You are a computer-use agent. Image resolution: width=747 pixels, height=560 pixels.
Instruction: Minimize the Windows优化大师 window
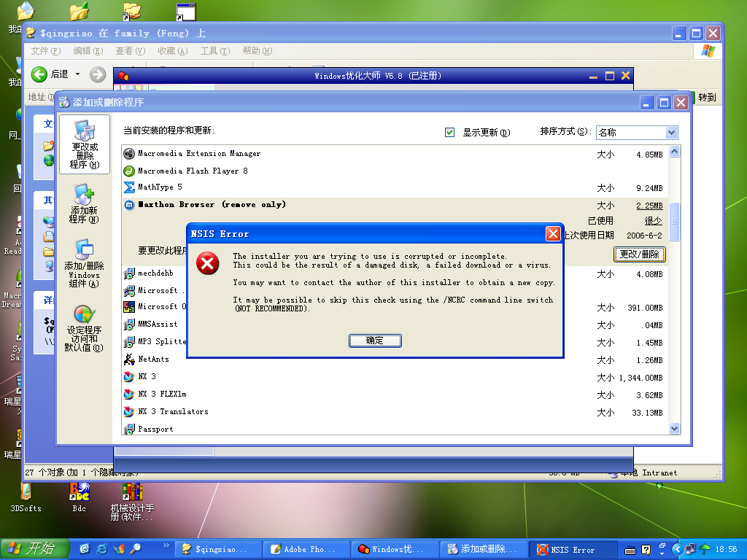pyautogui.click(x=593, y=76)
